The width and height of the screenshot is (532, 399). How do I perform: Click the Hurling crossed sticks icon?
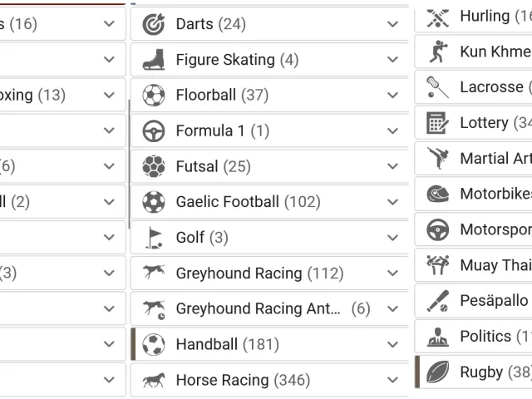437,17
